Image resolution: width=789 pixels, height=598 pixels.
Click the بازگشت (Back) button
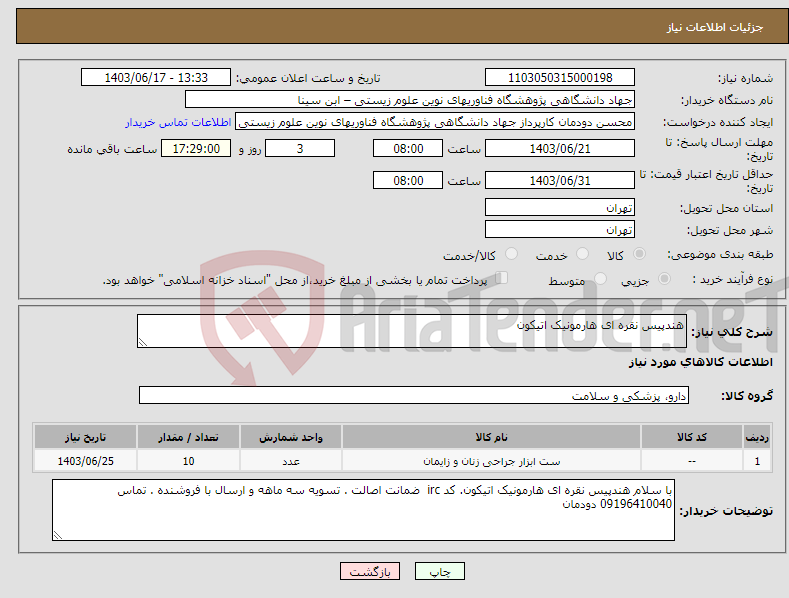(370, 571)
